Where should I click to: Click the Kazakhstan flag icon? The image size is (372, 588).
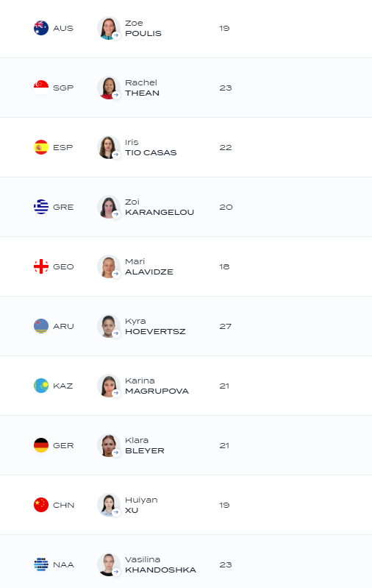41,386
